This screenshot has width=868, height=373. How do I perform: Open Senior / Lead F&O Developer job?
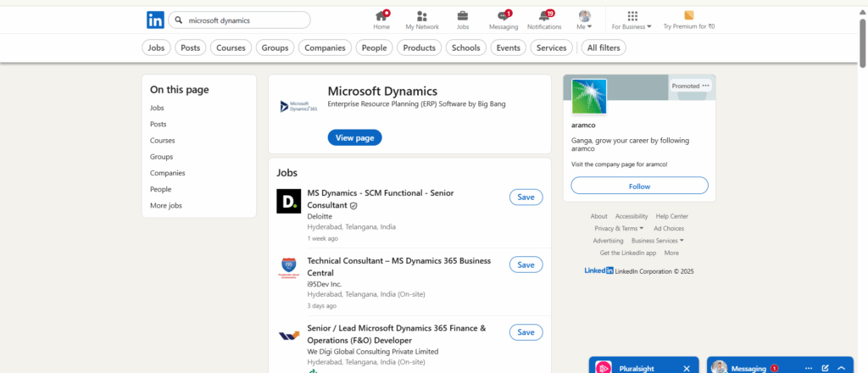397,334
